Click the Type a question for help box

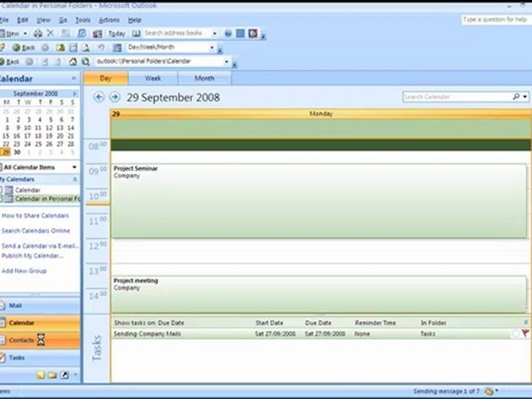(495, 20)
